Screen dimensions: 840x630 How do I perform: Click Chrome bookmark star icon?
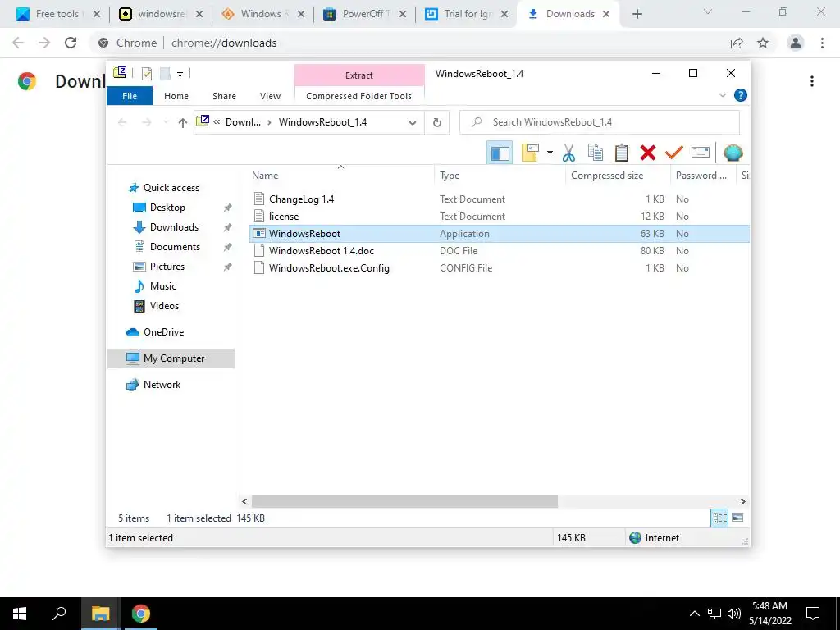tap(763, 43)
